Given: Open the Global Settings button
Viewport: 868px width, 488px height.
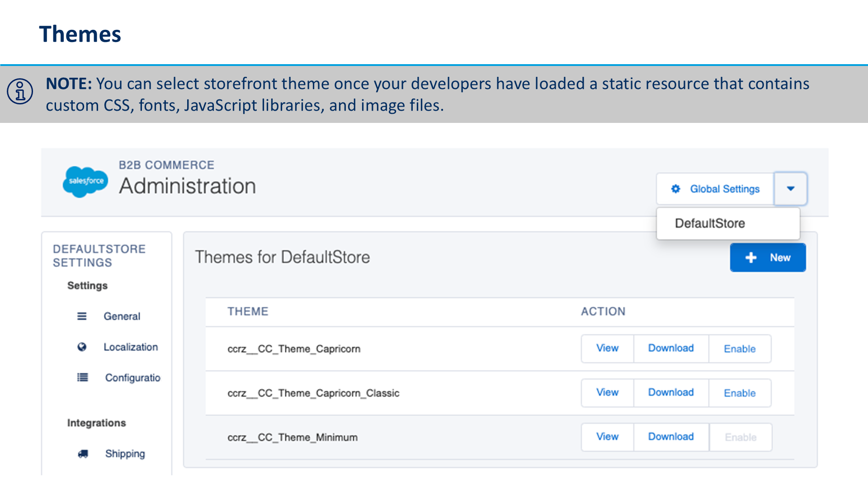Looking at the screenshot, I should coord(715,189).
